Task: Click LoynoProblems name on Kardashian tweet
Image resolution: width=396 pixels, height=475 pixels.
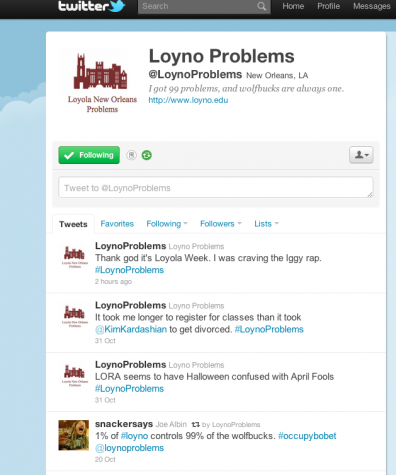Action: [130, 305]
